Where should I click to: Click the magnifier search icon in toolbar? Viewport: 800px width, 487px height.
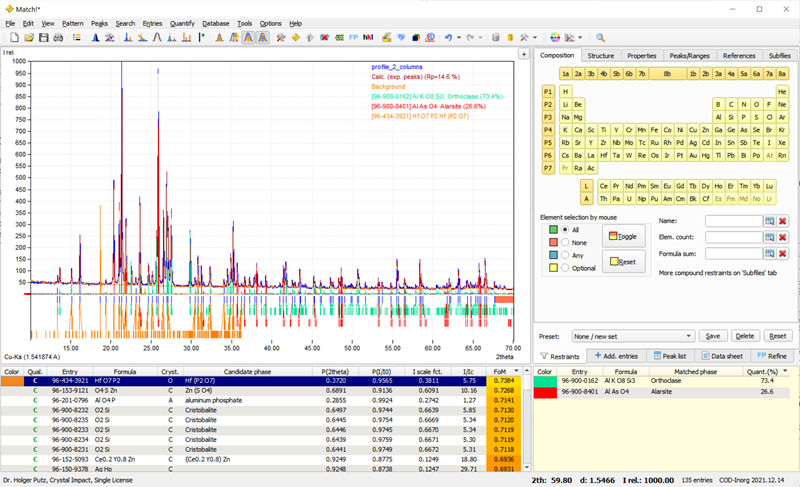coord(600,37)
